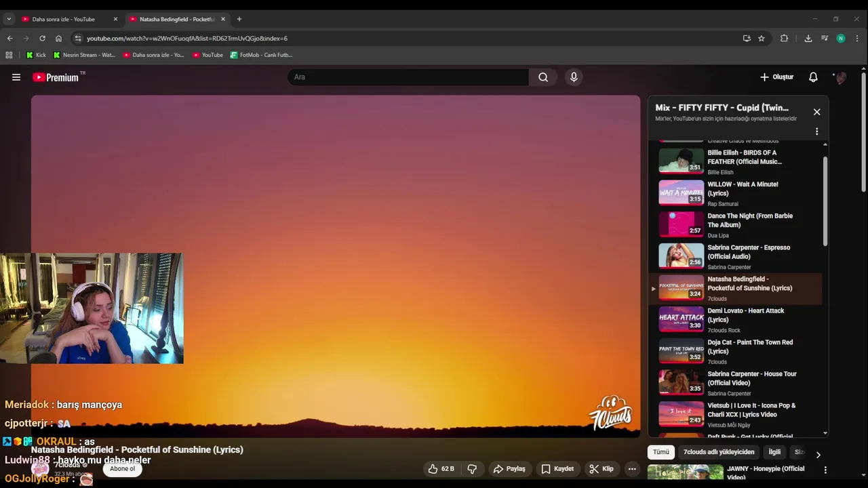Click the playlist panel scrollbar
This screenshot has height=488, width=868.
pos(825,201)
